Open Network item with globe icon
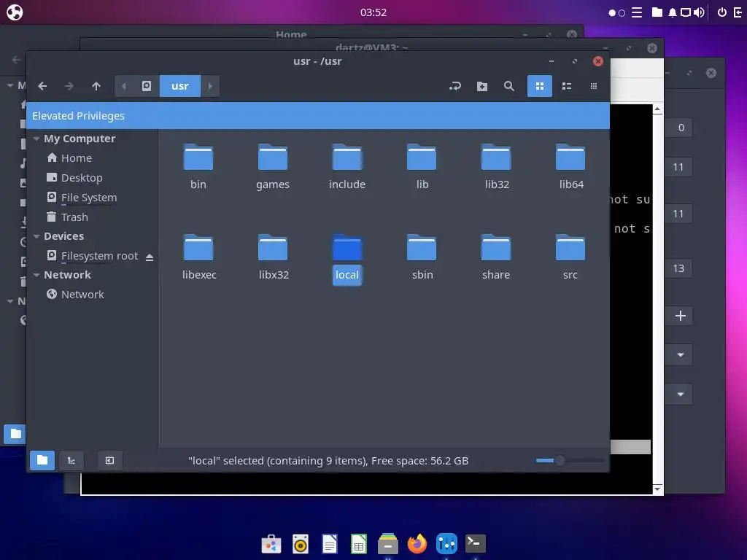This screenshot has width=747, height=560. click(82, 295)
